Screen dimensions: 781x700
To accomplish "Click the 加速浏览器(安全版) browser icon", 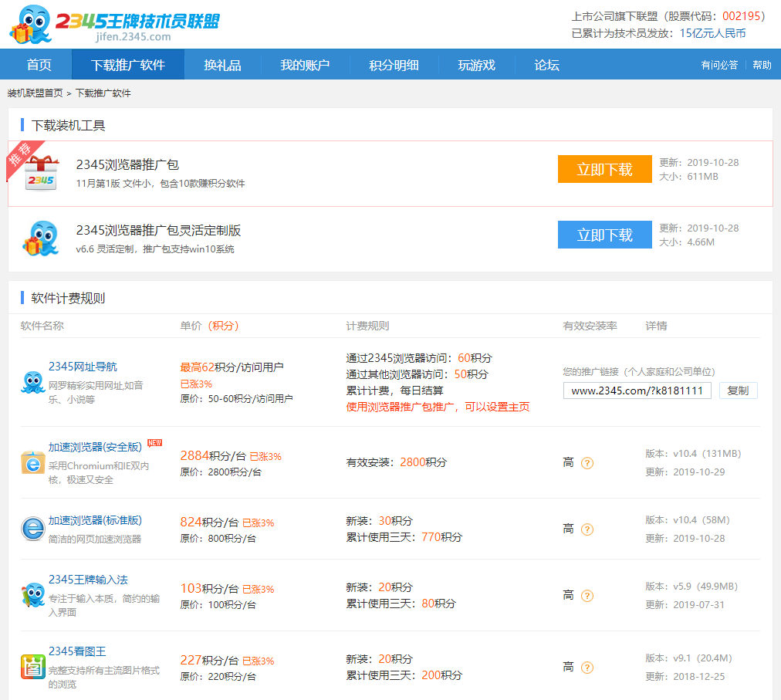I will click(x=33, y=463).
